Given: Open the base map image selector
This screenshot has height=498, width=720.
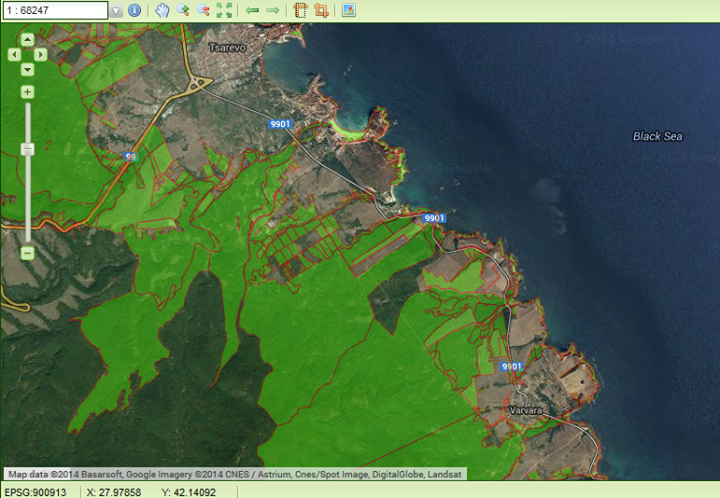Looking at the screenshot, I should tap(348, 10).
